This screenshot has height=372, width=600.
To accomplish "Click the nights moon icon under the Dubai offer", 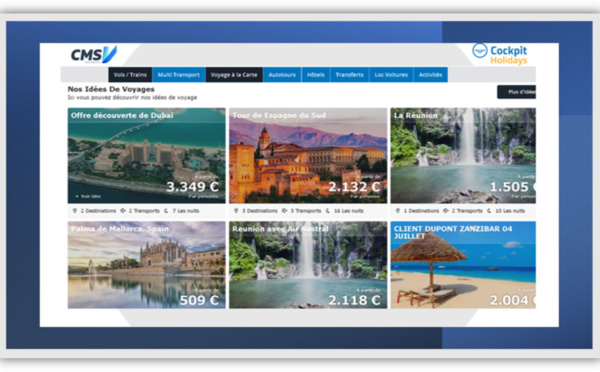I will click(x=166, y=210).
